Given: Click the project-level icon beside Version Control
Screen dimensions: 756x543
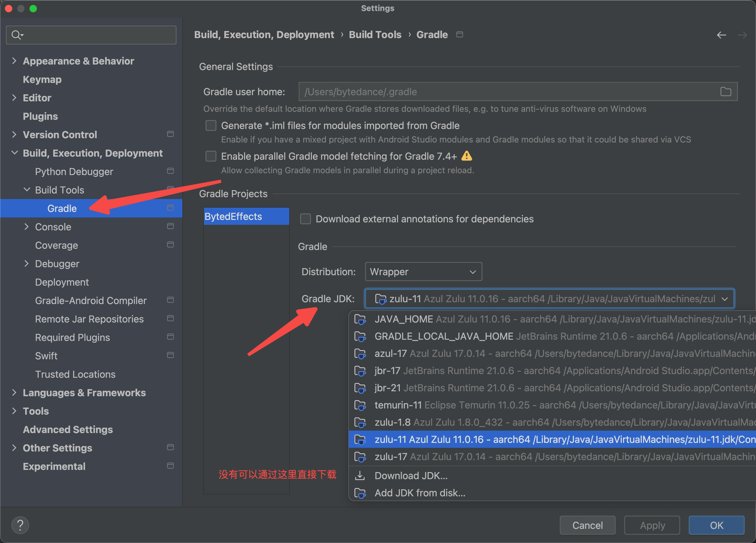Looking at the screenshot, I should [x=170, y=134].
